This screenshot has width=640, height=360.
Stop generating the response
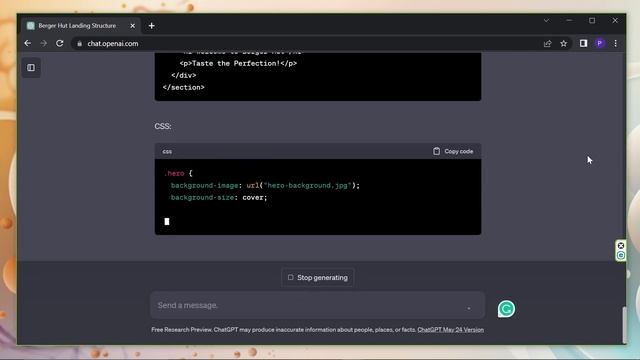[318, 278]
